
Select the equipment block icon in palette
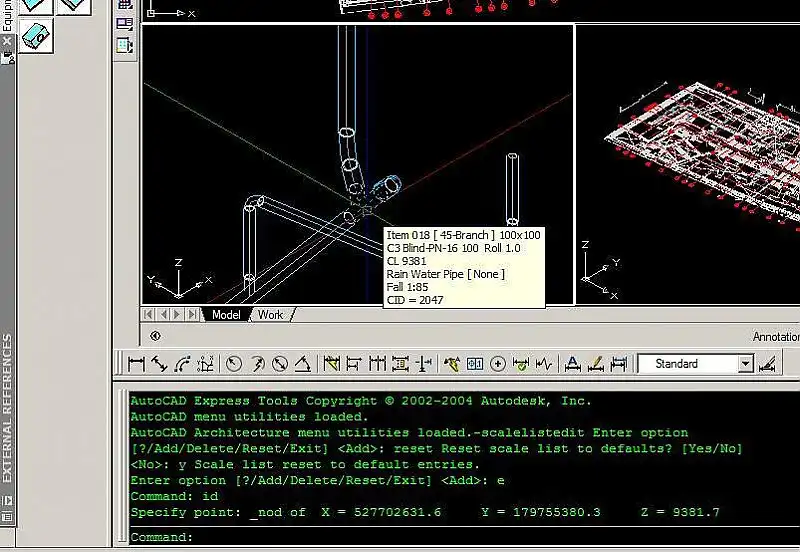click(37, 37)
